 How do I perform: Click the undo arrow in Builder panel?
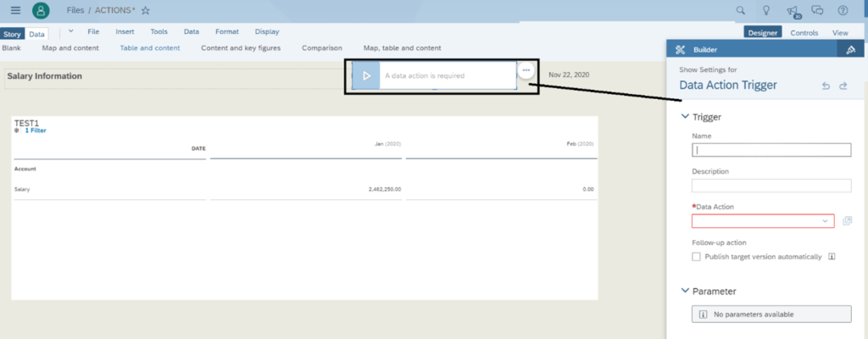tap(826, 86)
